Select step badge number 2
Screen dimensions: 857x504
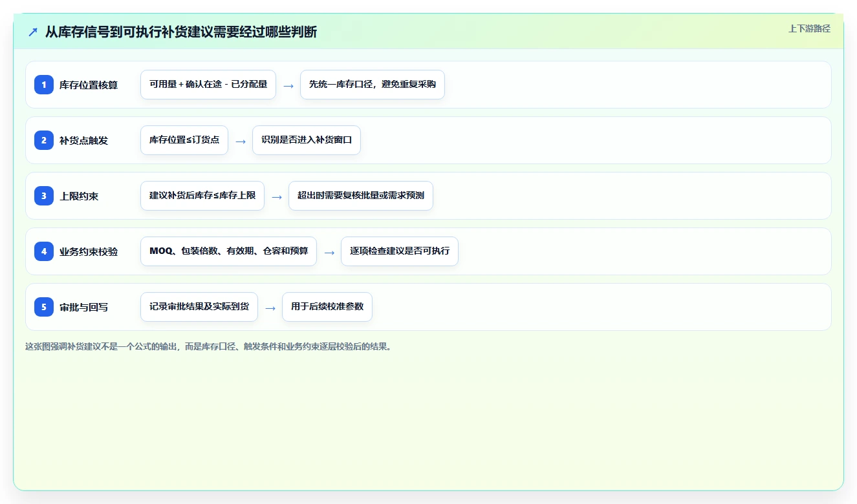44,140
